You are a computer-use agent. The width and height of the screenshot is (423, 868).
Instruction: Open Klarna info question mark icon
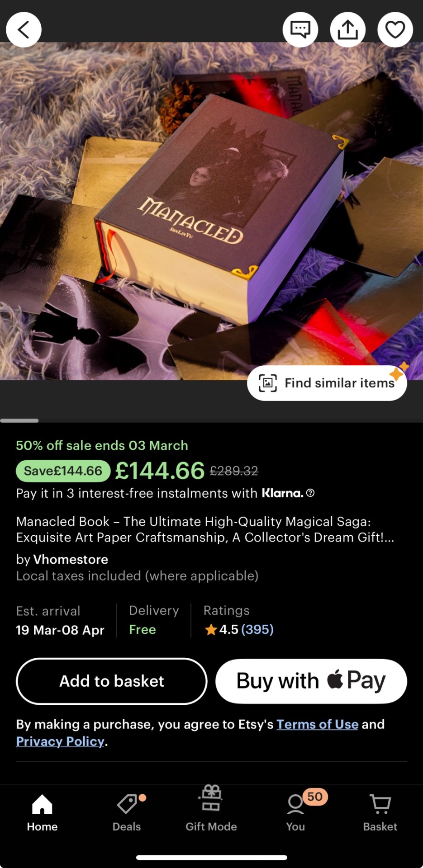tap(310, 493)
